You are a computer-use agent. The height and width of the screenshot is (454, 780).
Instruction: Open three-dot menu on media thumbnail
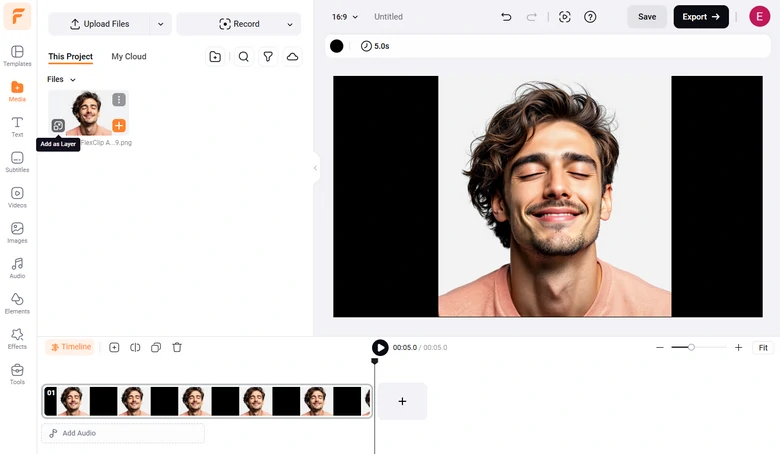click(119, 99)
